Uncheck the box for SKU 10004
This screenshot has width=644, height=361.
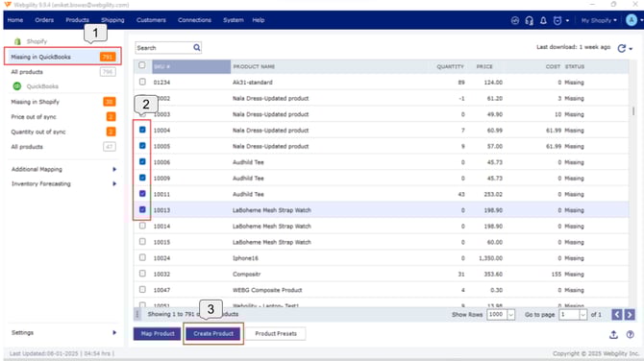142,130
